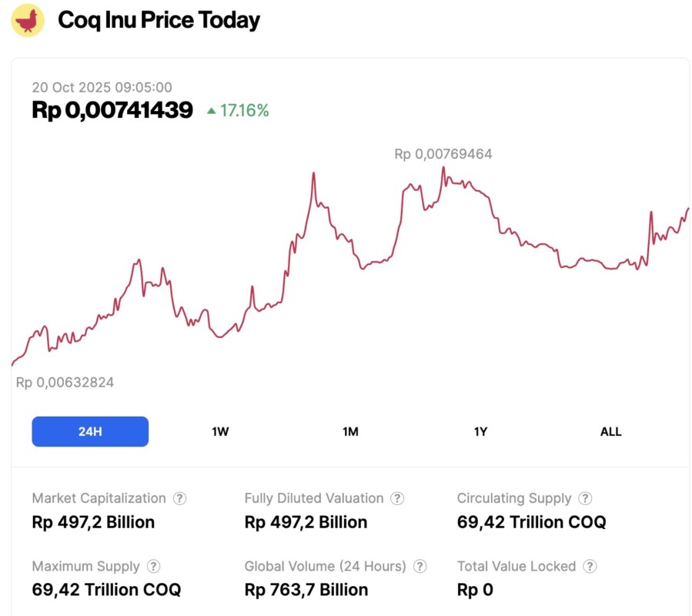Click the Fully Diluted Valuation help icon
Viewport: 692px width, 616px height.
397,498
